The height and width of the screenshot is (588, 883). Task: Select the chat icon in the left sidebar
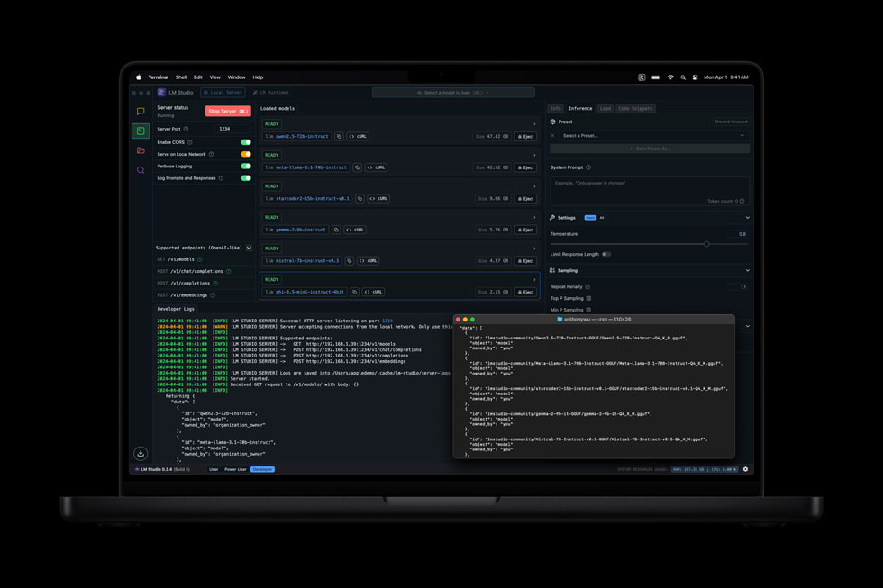point(140,111)
